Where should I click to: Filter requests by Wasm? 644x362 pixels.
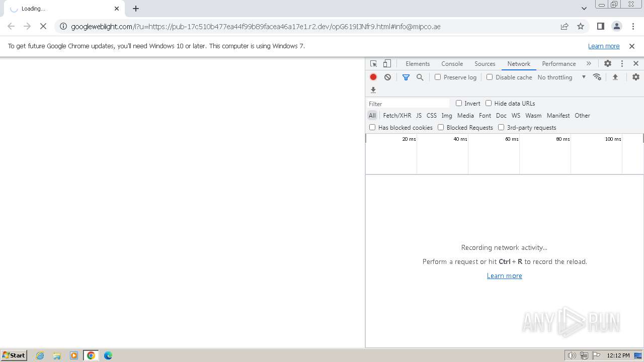coord(533,116)
